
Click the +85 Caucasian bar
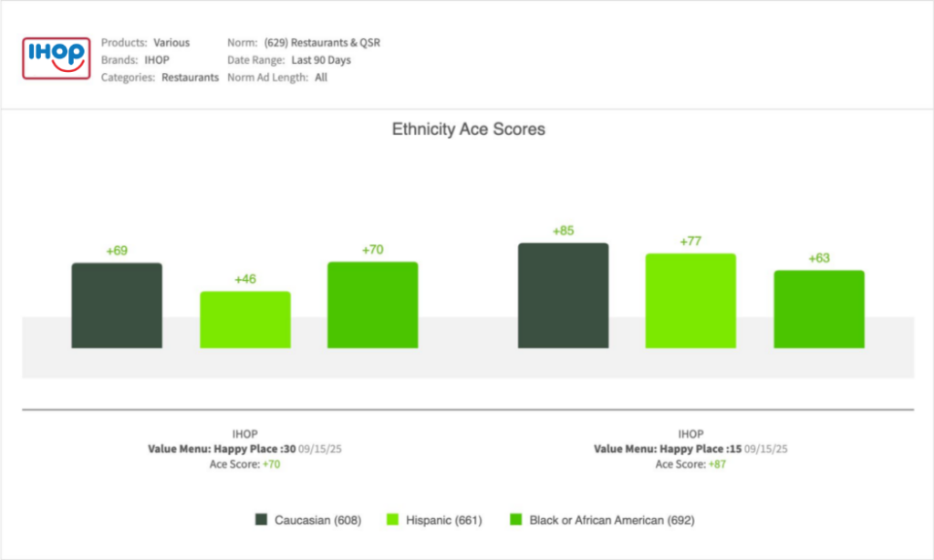(x=563, y=295)
